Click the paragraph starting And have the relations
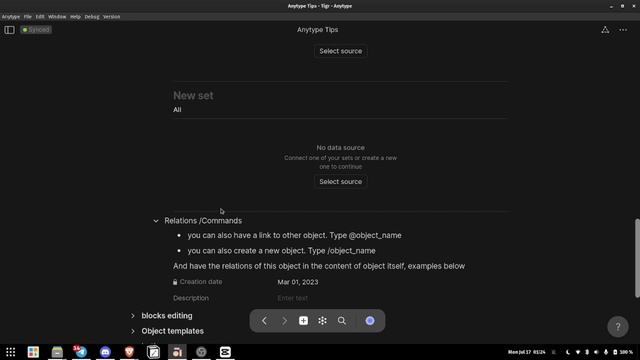This screenshot has height=360, width=640. click(319, 266)
